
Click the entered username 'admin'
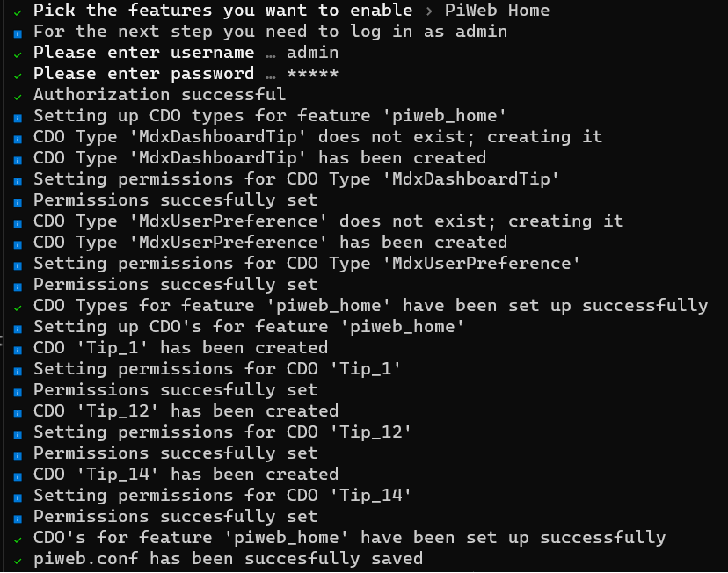click(x=313, y=53)
